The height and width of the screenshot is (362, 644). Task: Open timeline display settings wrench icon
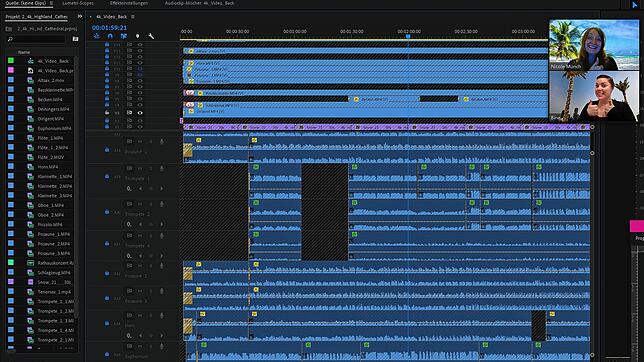(x=151, y=36)
